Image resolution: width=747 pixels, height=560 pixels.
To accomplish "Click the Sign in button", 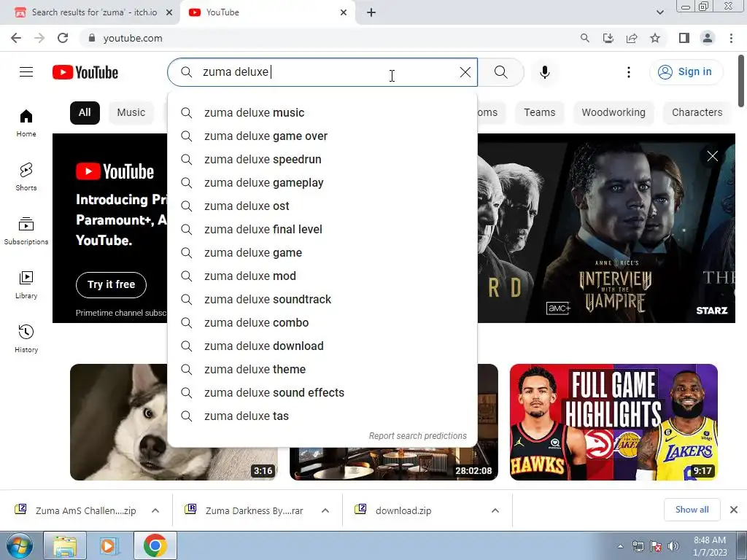I will (x=686, y=72).
